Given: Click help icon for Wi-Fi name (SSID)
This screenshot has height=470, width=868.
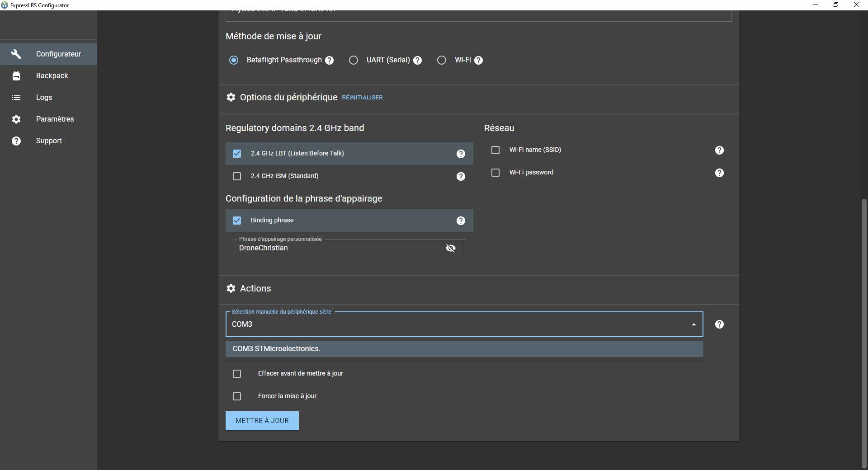Looking at the screenshot, I should coord(719,150).
